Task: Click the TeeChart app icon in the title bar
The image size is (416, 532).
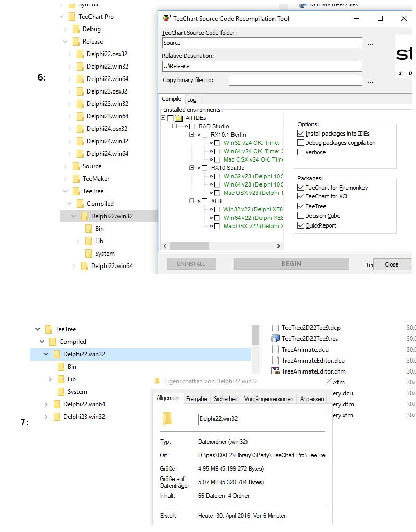Action: [166, 18]
